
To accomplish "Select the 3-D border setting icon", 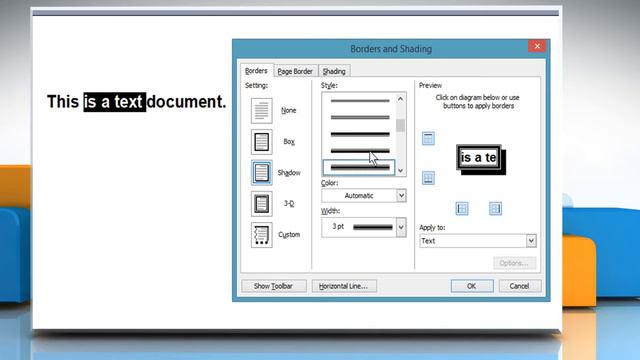I will coord(262,204).
